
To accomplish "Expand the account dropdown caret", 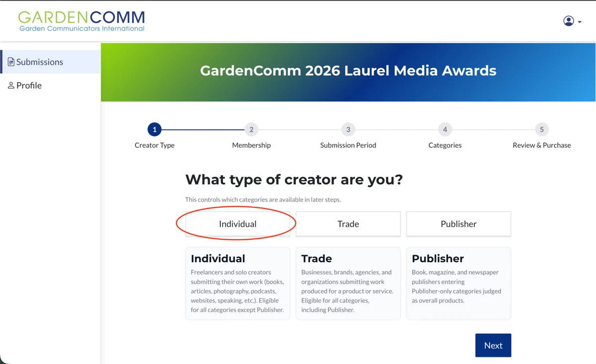I will tap(580, 22).
